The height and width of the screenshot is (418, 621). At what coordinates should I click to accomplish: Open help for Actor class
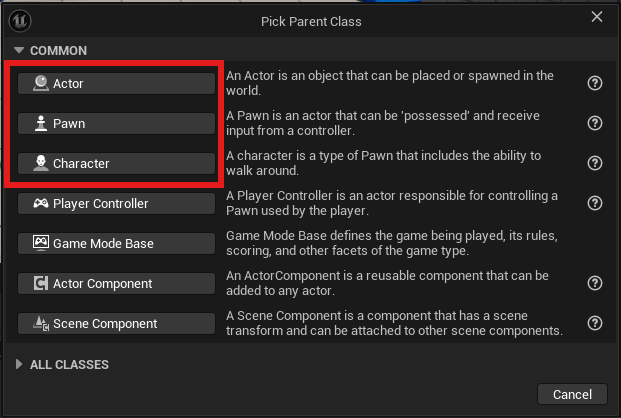tap(594, 83)
